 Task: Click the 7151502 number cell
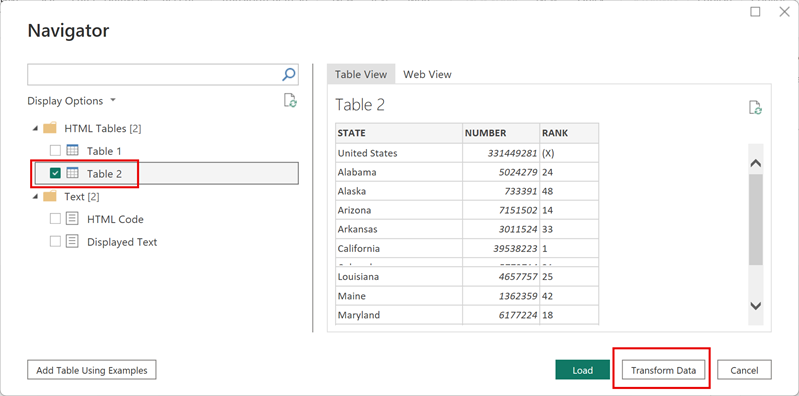click(501, 210)
